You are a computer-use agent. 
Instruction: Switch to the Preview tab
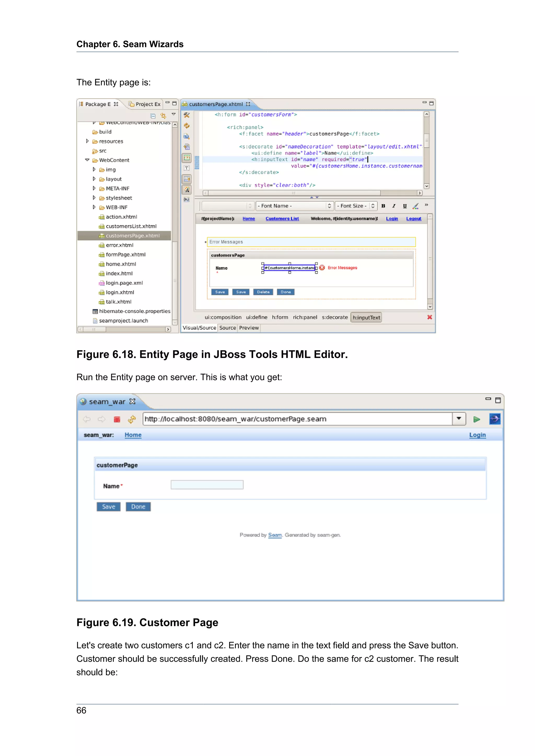[x=249, y=328]
